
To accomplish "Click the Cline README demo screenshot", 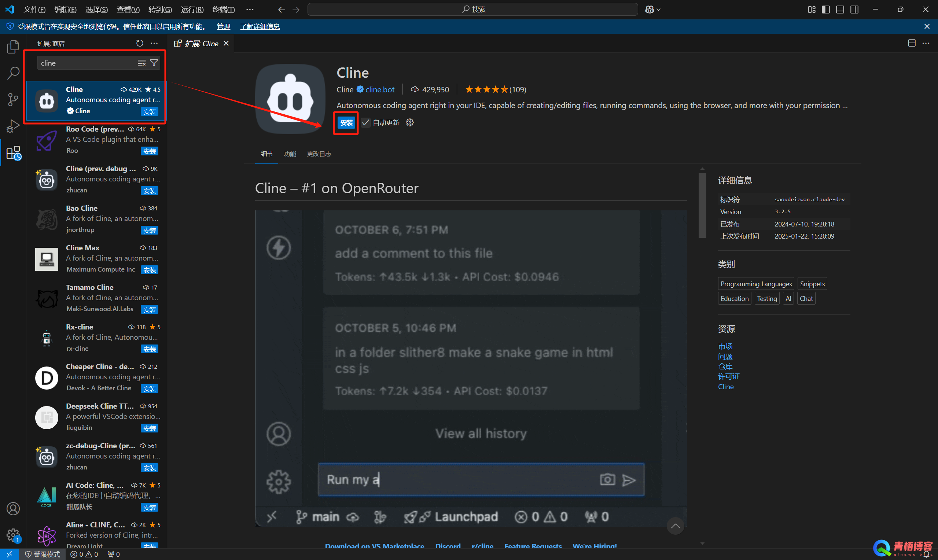I will pos(471,368).
